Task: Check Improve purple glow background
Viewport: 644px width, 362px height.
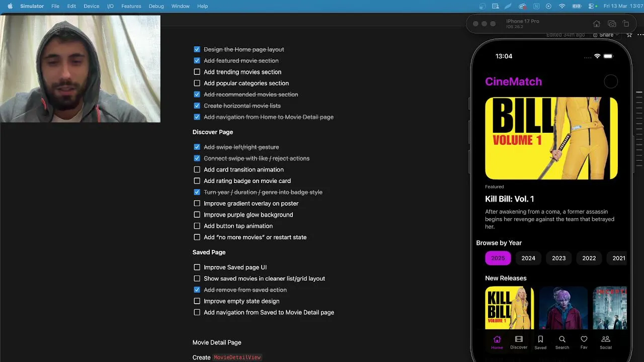Action: (197, 215)
